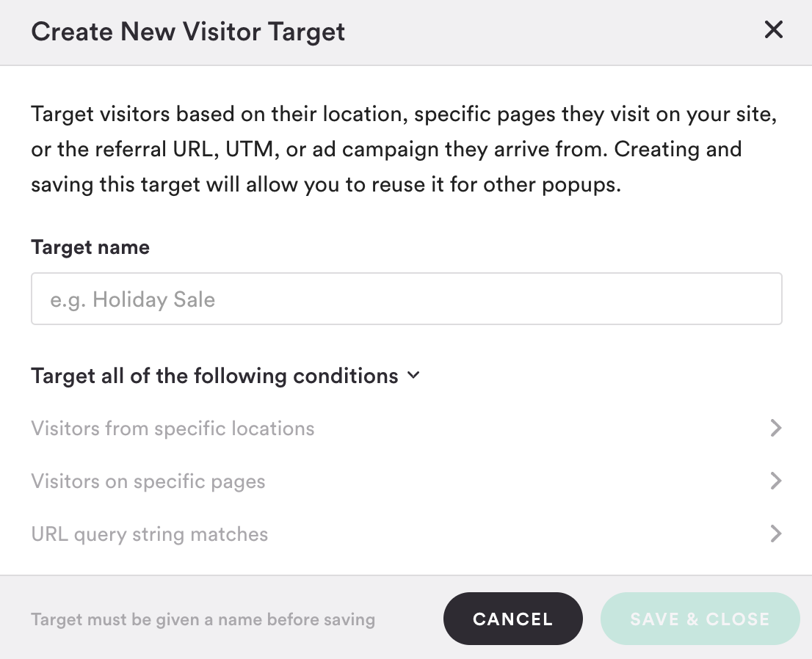Expand Visitors from specific locations condition
The width and height of the screenshot is (812, 659).
click(x=407, y=428)
